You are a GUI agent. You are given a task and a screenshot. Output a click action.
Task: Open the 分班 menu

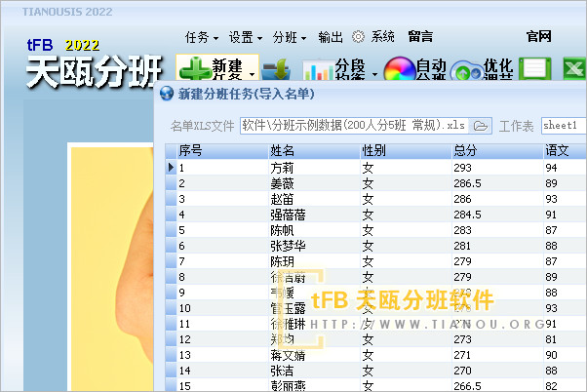coord(290,37)
